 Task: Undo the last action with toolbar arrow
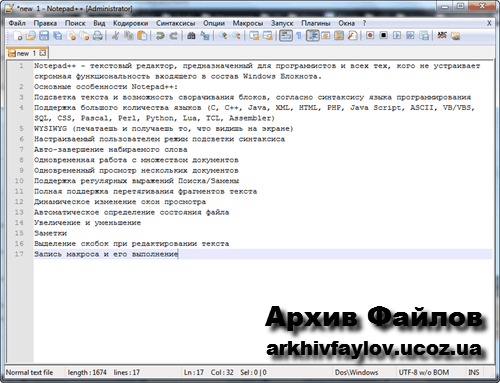160,36
